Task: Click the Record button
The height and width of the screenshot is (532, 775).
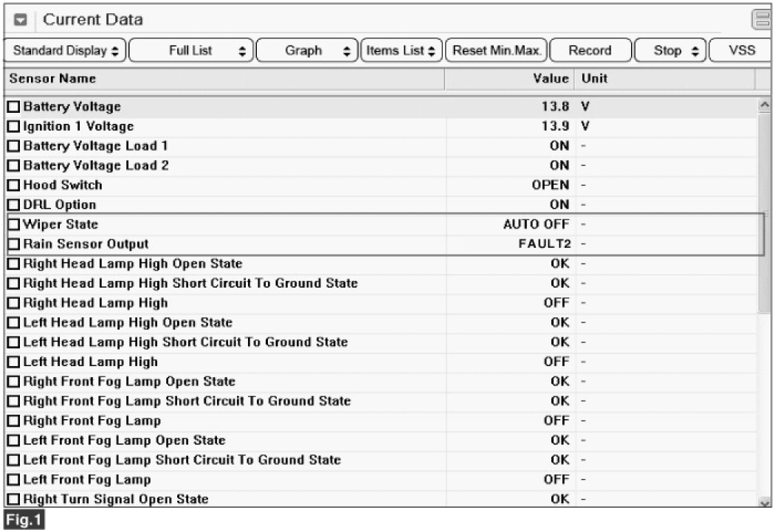Action: (x=590, y=51)
